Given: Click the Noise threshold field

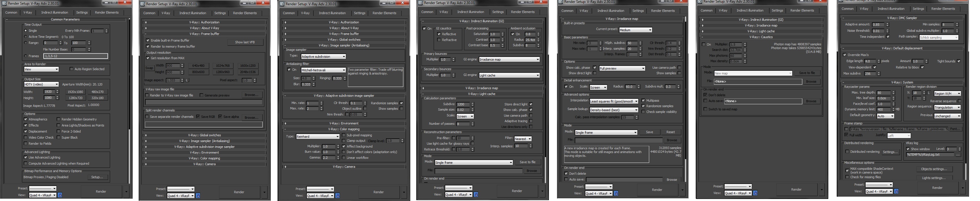Looking at the screenshot, I should (x=878, y=31).
